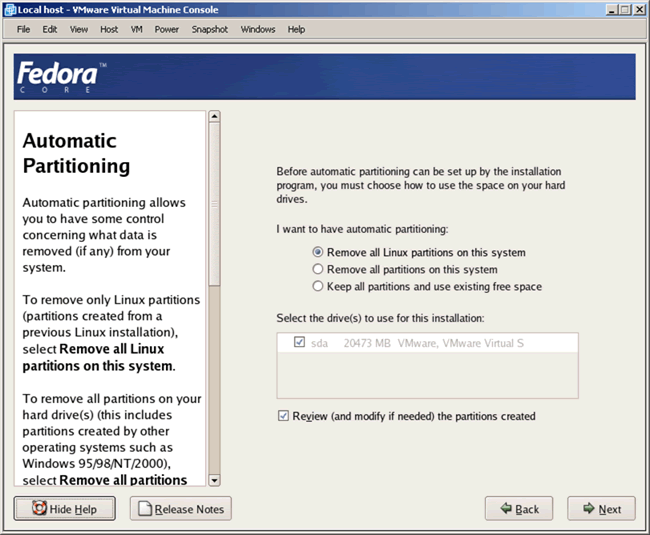Toggle the sda drive checkbox
The width and height of the screenshot is (650, 535).
[299, 343]
